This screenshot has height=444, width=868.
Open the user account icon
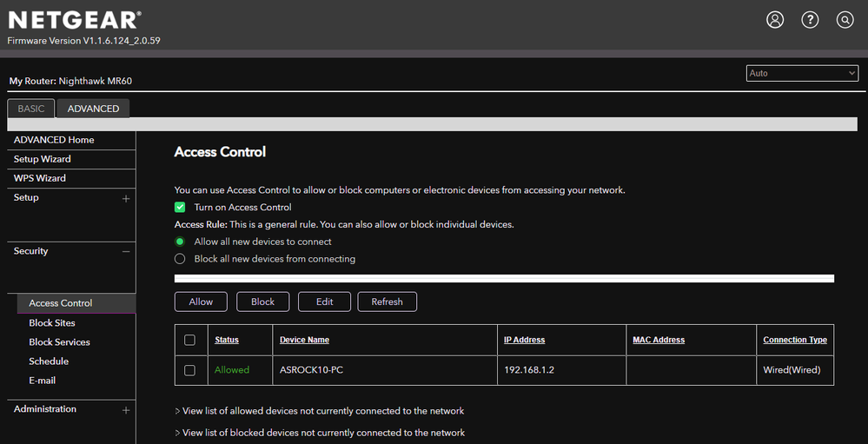click(775, 20)
